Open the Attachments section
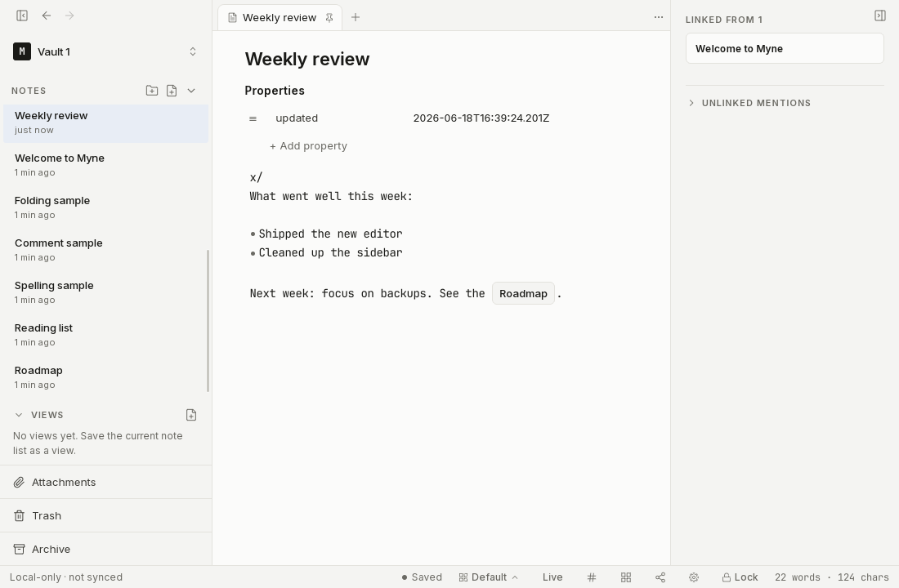The height and width of the screenshot is (588, 899). (x=105, y=482)
